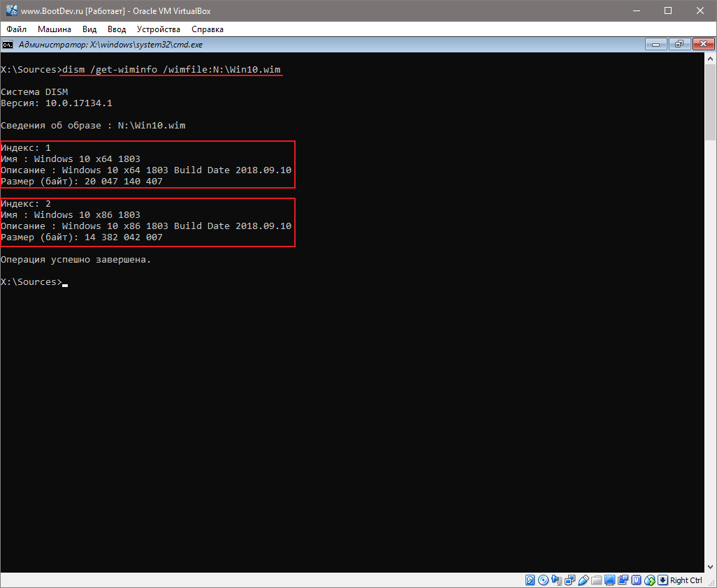Click the '20 047 140 407' size value
The width and height of the screenshot is (717, 588).
124,182
